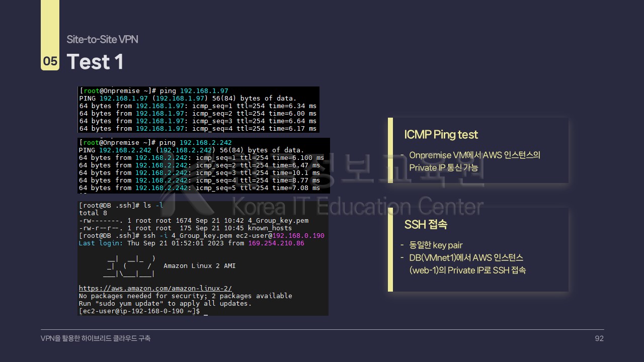Select the "Last login" line
Screen dimensions: 644x362
(x=192, y=243)
